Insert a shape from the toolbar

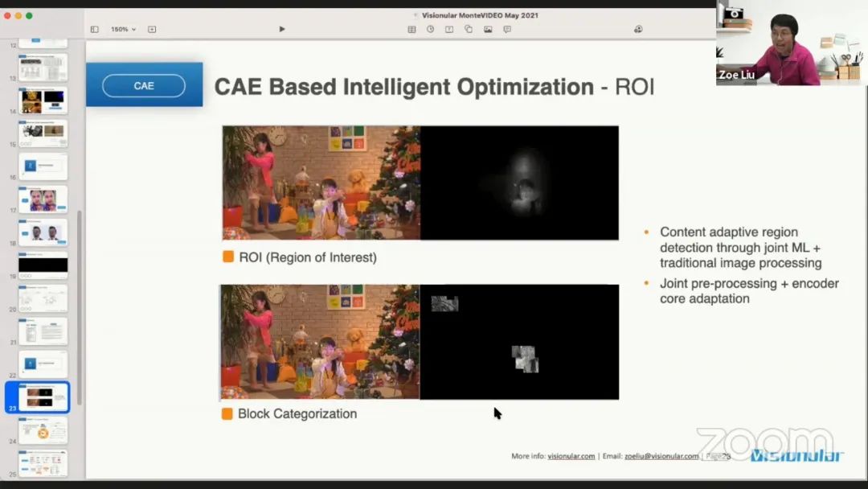tap(469, 29)
